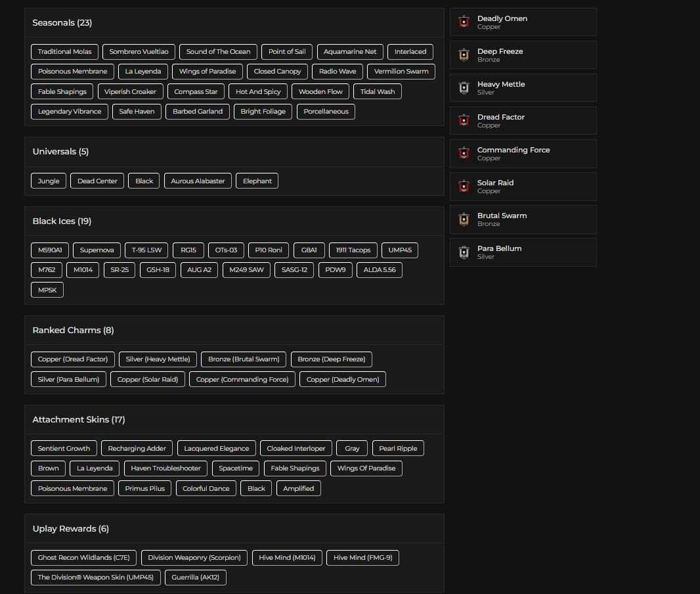This screenshot has width=700, height=594.
Task: Select the Recharging Adder attachment skin
Action: 137,449
